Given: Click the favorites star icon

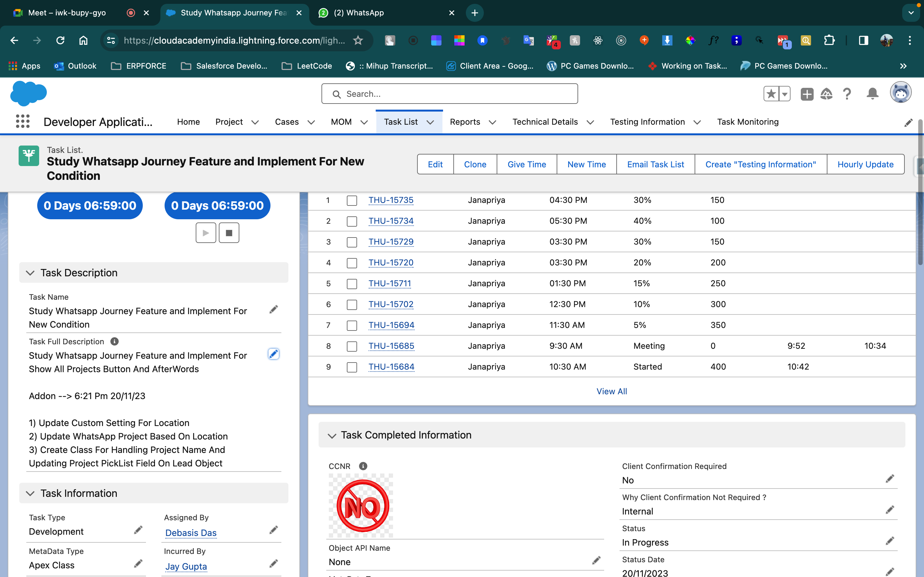Looking at the screenshot, I should click(x=771, y=94).
